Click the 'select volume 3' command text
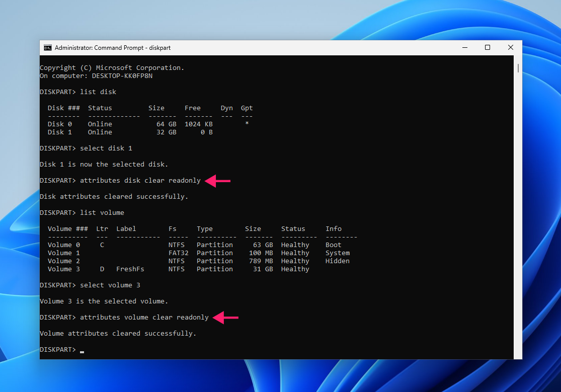The width and height of the screenshot is (561, 392). pos(110,285)
